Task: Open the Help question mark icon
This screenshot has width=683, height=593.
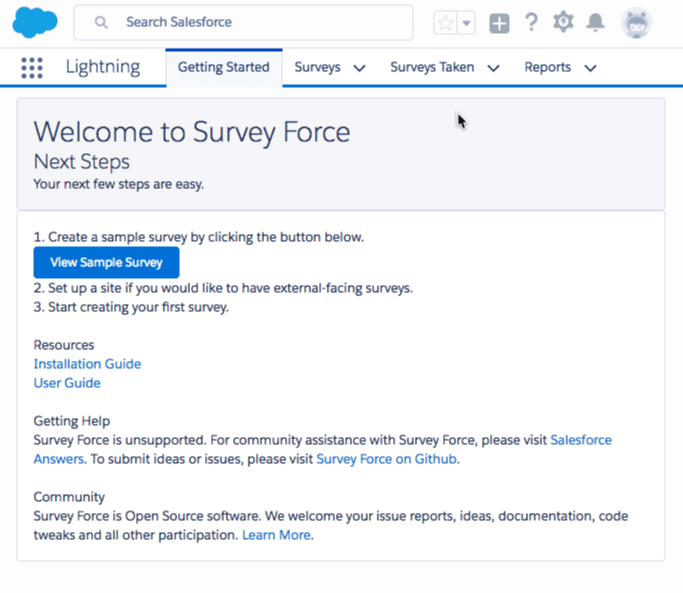Action: click(531, 22)
